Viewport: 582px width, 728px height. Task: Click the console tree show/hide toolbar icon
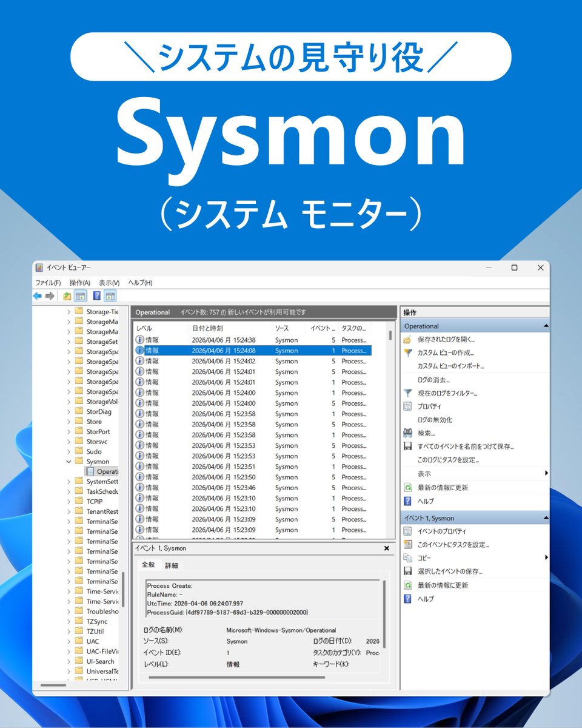point(80,295)
